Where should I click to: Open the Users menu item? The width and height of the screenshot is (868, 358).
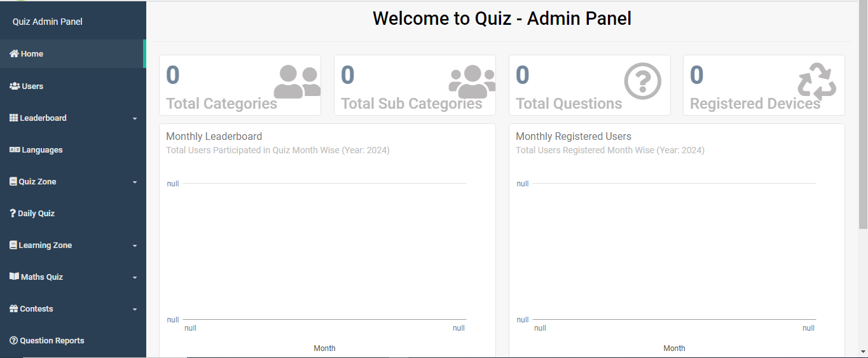32,86
